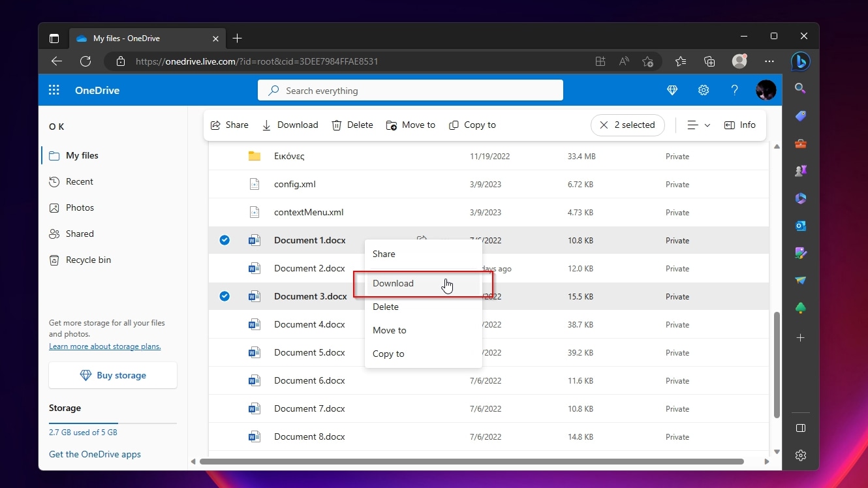Open browser Collections icon

click(709, 61)
